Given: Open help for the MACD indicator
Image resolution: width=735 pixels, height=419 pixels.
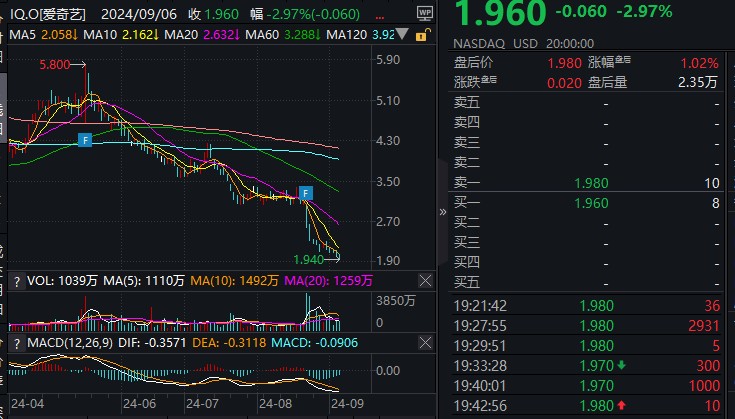Looking at the screenshot, I should pos(17,344).
